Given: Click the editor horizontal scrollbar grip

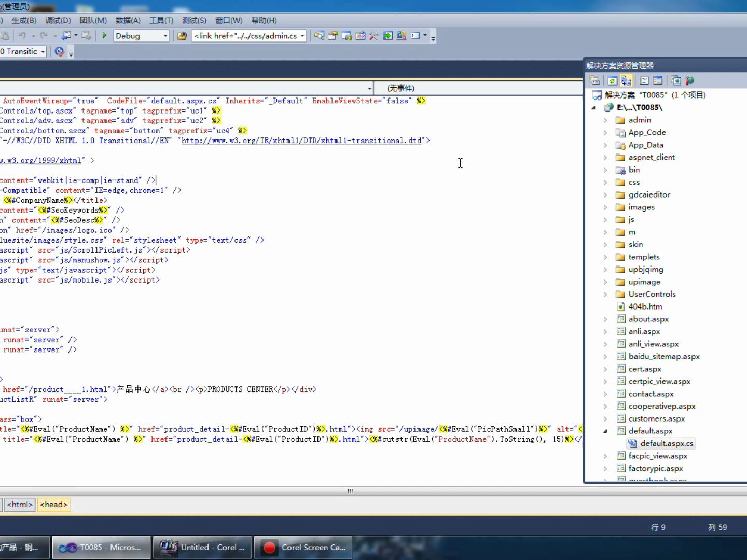Looking at the screenshot, I should coord(350,491).
